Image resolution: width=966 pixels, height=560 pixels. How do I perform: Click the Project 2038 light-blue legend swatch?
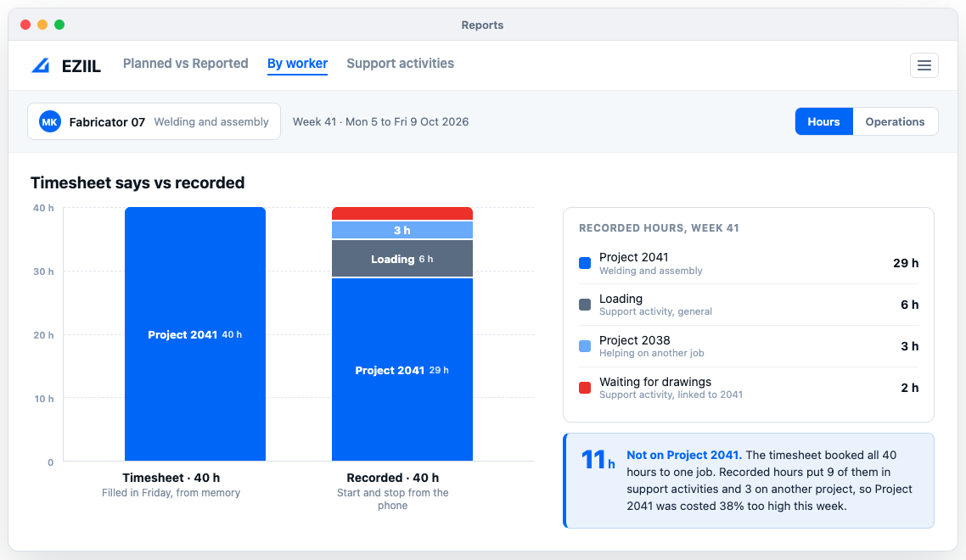(x=585, y=346)
